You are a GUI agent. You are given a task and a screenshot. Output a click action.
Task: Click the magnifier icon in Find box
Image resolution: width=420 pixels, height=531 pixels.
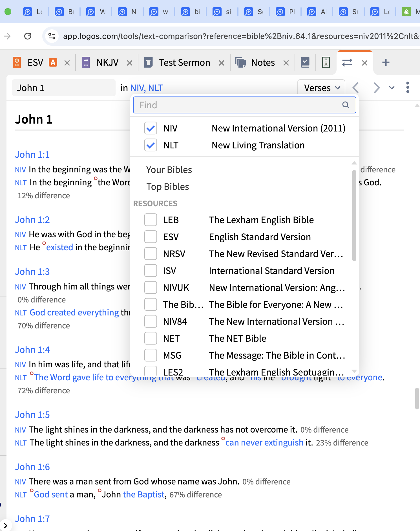[x=346, y=105]
